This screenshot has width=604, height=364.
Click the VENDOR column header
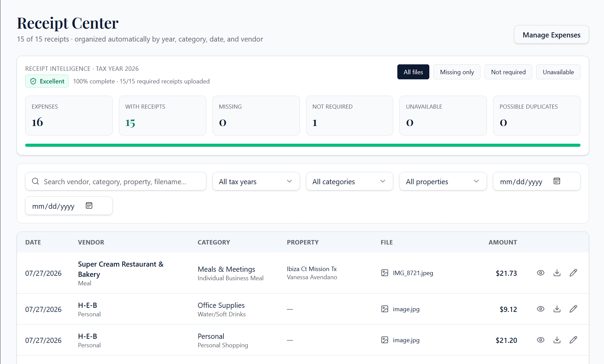[x=91, y=242]
